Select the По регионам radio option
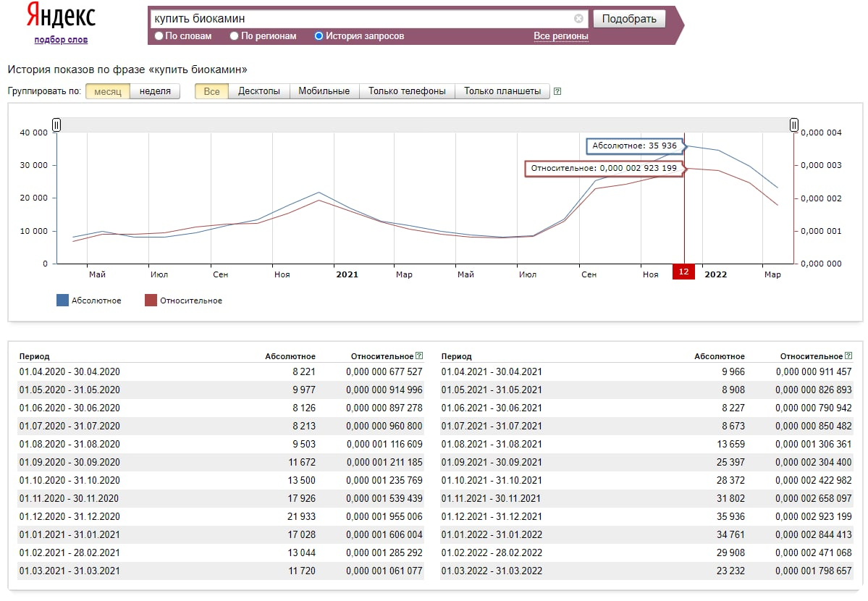 pos(235,36)
